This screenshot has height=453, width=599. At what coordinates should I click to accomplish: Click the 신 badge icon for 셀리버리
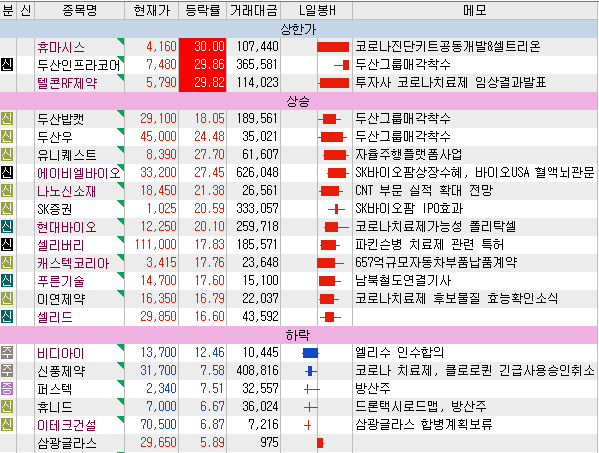[x=7, y=245]
